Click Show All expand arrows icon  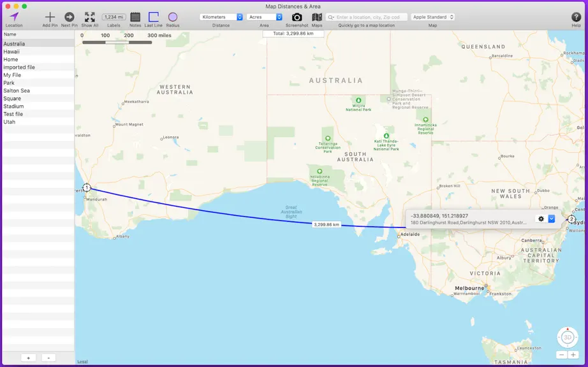[90, 17]
